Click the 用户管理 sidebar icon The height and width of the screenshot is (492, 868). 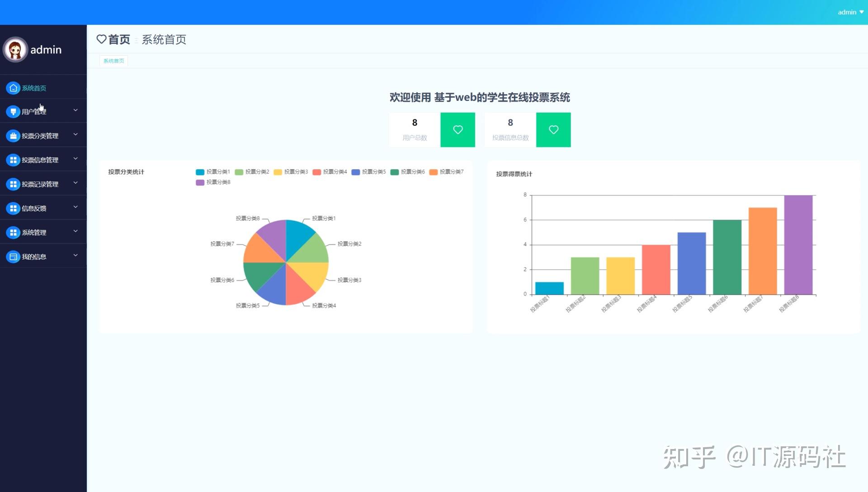click(x=13, y=111)
